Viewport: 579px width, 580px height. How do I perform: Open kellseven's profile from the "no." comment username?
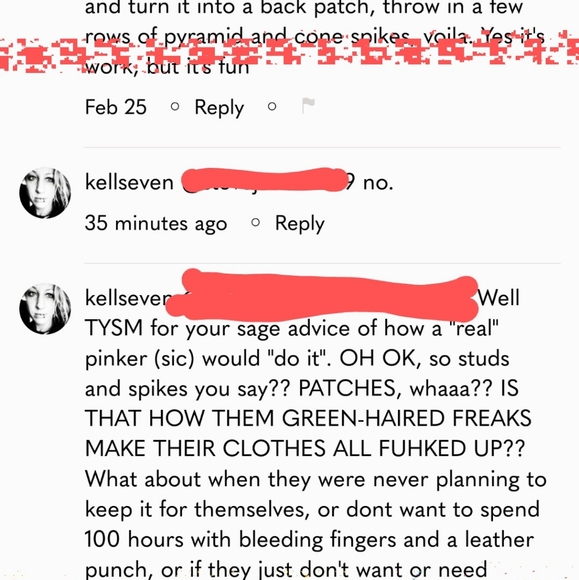(129, 182)
